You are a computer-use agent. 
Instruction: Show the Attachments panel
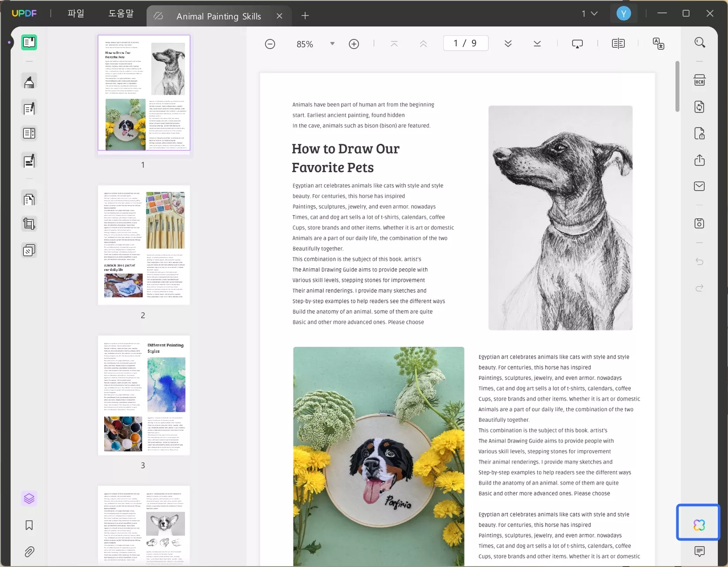coord(29,552)
